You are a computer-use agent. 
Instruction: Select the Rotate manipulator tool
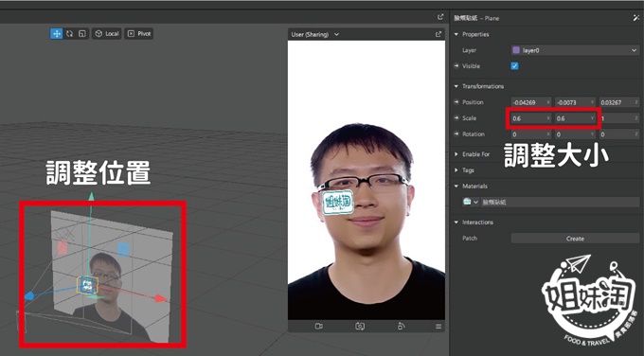pos(69,34)
